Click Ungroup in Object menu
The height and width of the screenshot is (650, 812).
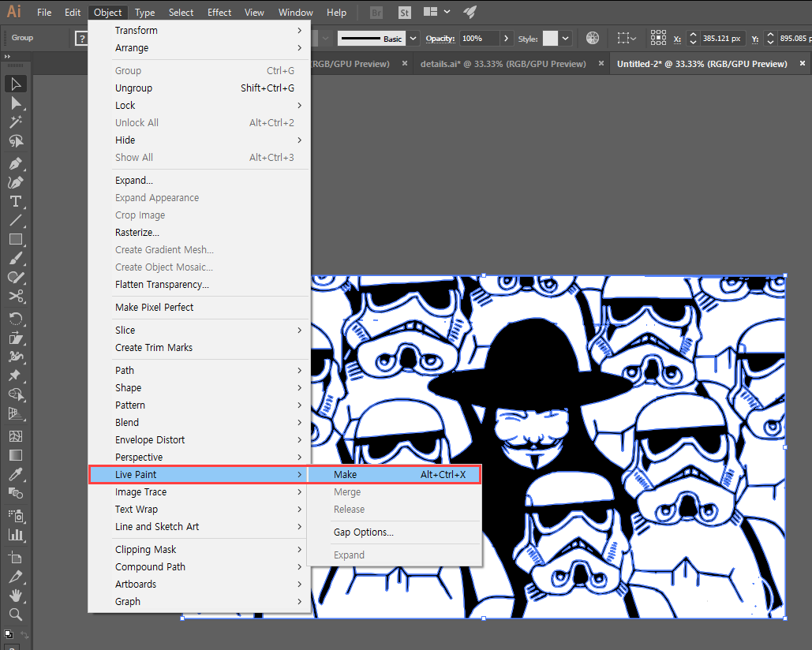199,88
